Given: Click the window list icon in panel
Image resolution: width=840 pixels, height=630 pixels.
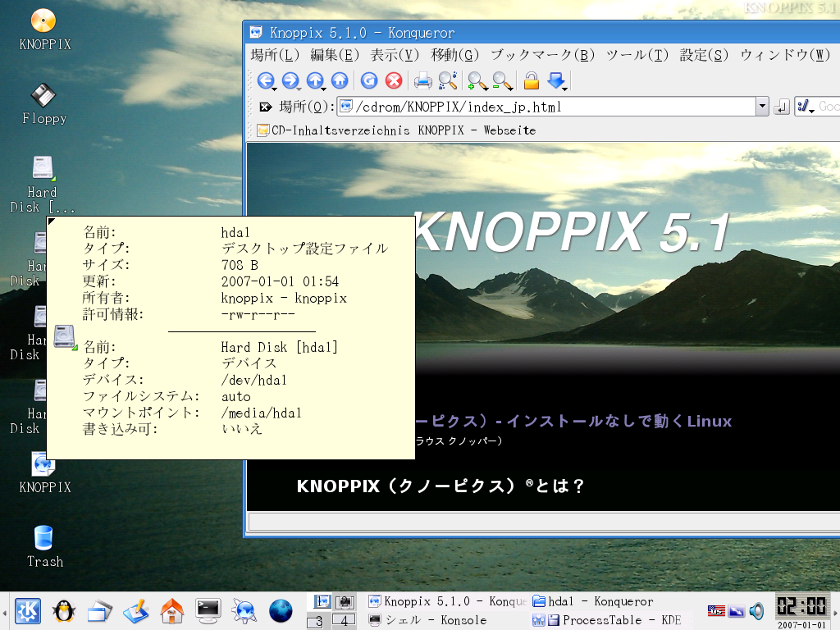Looking at the screenshot, I should click(99, 611).
